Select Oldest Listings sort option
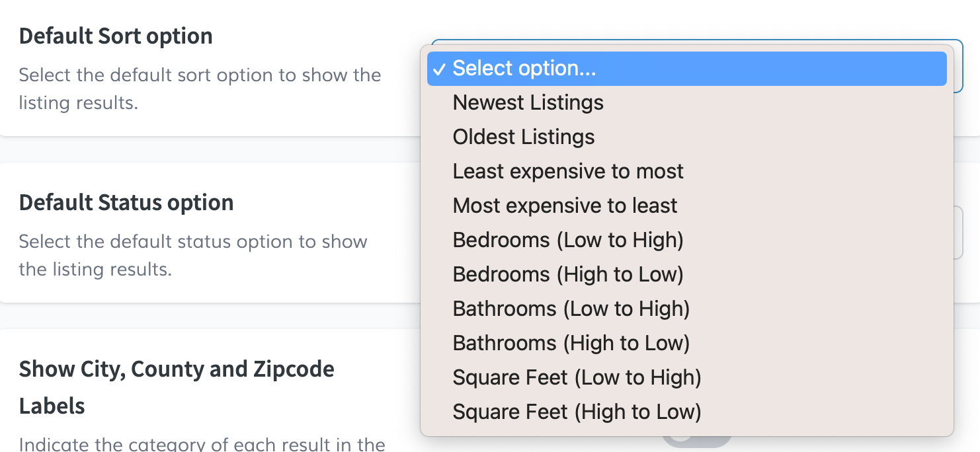The width and height of the screenshot is (980, 452). [x=523, y=137]
